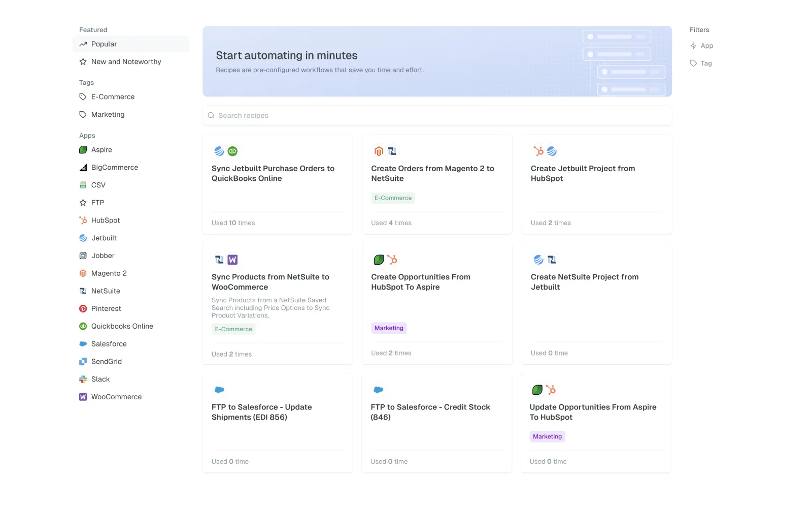Open FTP to Salesforce Credit Stock recipe
812x508 pixels.
pos(430,412)
